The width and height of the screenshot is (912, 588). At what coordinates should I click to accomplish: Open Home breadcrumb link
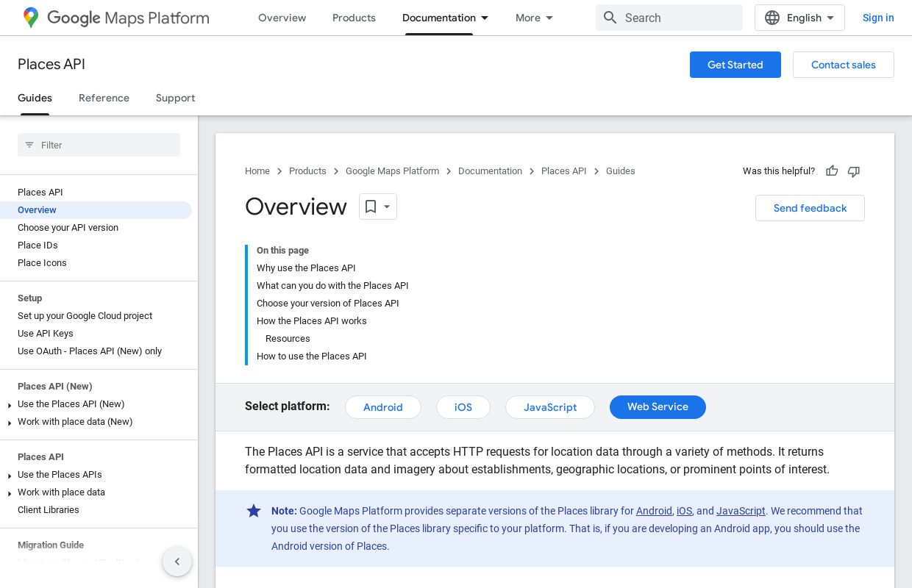[257, 171]
